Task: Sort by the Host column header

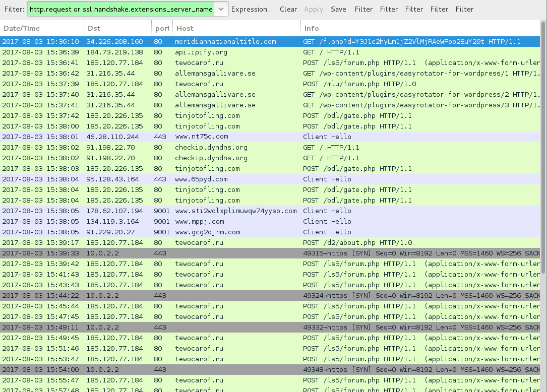Action: pos(236,28)
